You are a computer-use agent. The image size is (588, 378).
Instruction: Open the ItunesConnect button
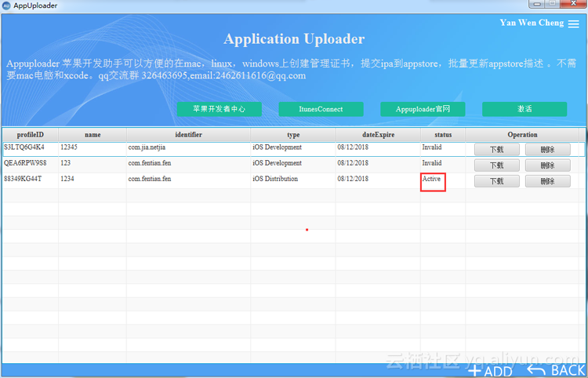(x=321, y=109)
